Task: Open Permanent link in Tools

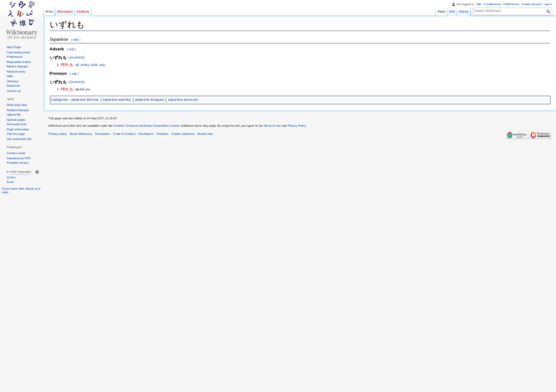Action: click(17, 124)
